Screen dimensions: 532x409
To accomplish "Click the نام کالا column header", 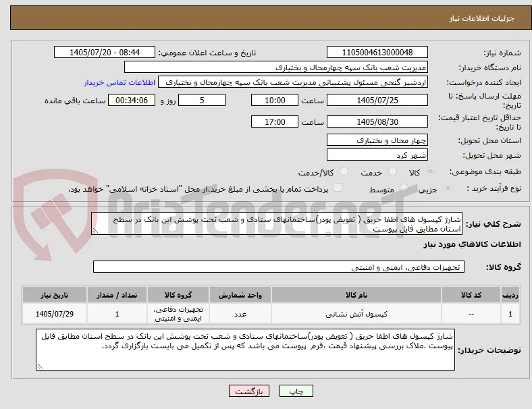I will tap(356, 295).
